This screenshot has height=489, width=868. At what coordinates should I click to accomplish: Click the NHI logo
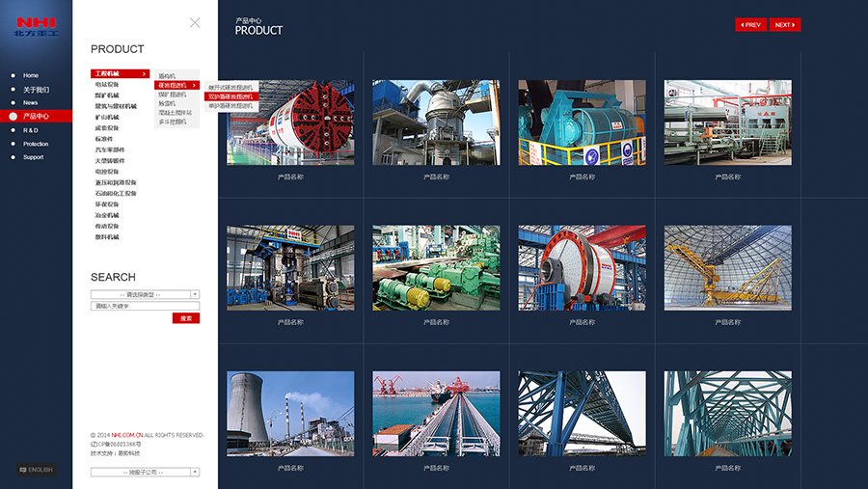pos(36,26)
